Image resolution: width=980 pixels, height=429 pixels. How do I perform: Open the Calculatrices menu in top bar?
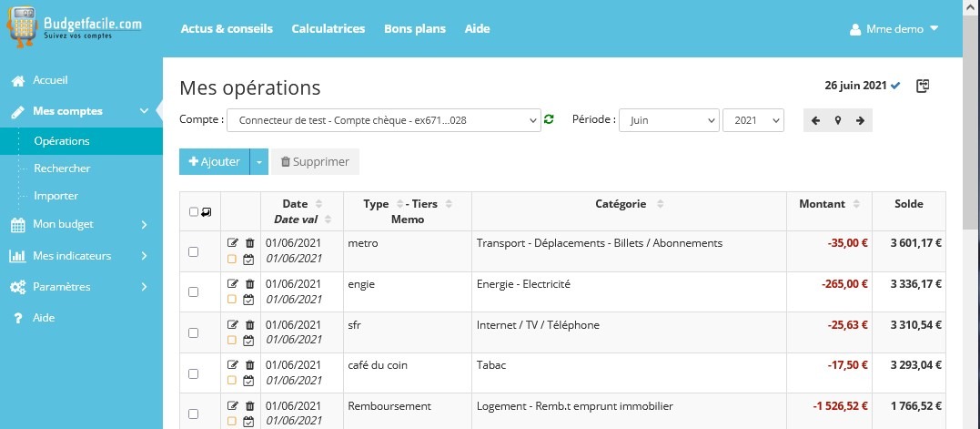tap(328, 28)
